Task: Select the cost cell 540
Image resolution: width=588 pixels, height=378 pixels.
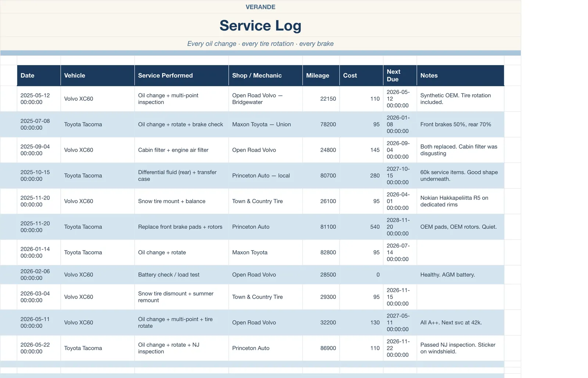Action: [x=362, y=227]
